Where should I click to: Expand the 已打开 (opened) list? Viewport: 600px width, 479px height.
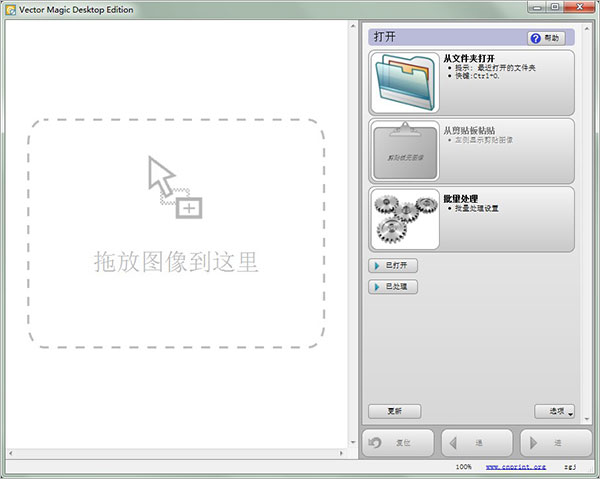coord(394,266)
